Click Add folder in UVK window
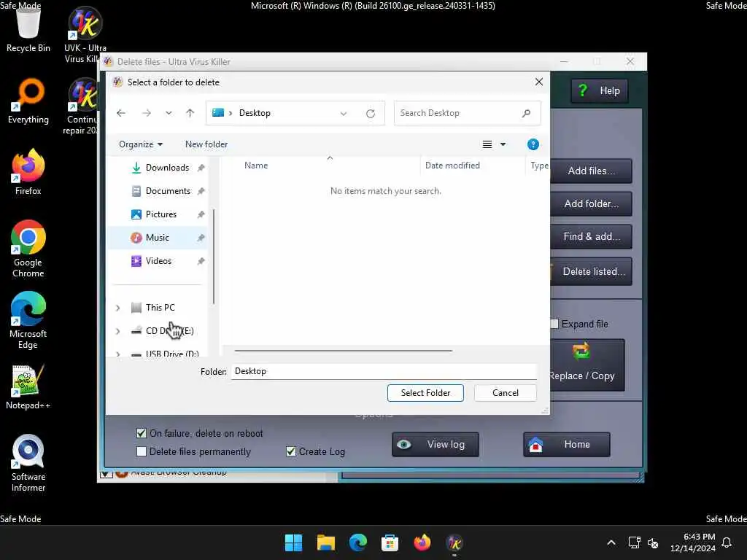The image size is (747, 560). click(x=591, y=204)
